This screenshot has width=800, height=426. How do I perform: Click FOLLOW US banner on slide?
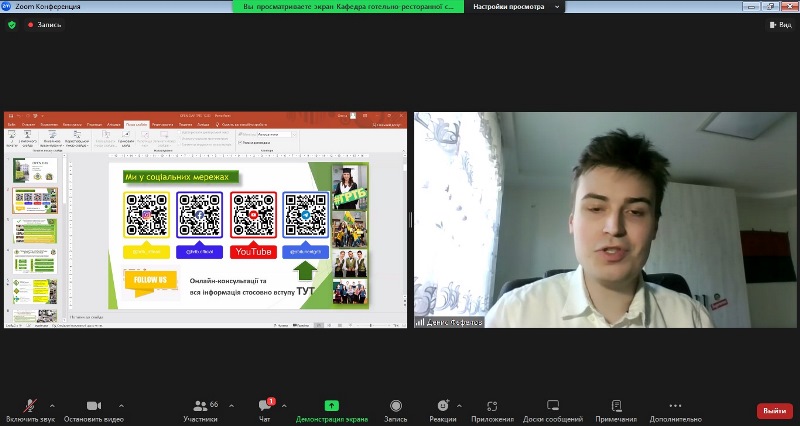tap(150, 283)
